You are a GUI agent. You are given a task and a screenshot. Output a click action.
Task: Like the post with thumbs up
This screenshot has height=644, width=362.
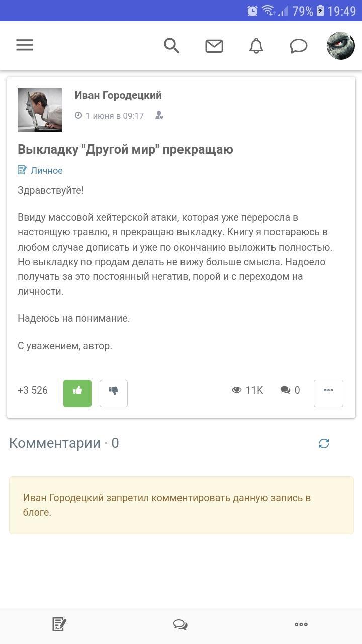tap(77, 393)
